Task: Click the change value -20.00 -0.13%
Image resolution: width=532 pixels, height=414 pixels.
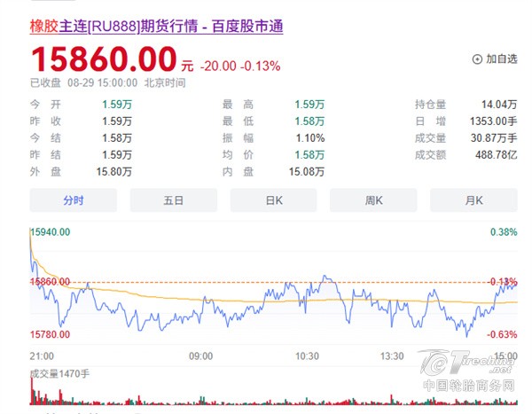Action: (240, 66)
